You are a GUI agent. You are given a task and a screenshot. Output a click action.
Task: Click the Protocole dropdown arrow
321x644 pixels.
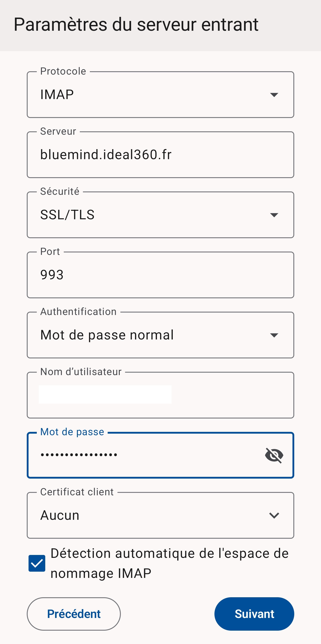point(274,95)
